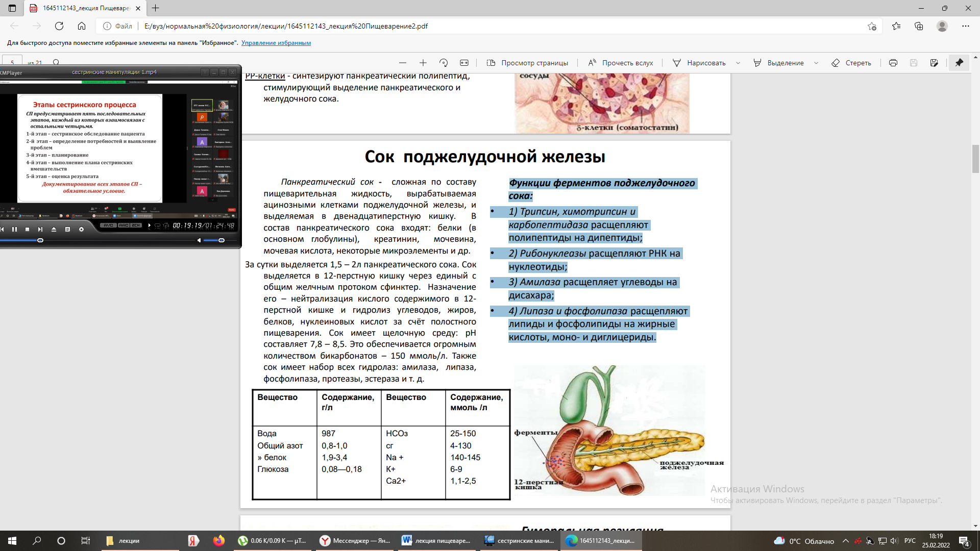Screen dimensions: 980x551
Task: Toggle KMPlayer repeat mode
Action: coord(157,226)
